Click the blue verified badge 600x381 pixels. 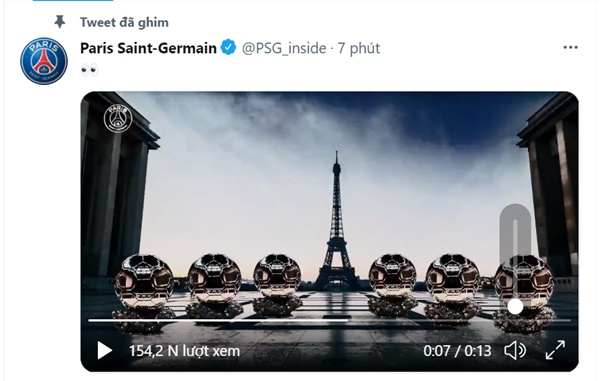point(229,48)
